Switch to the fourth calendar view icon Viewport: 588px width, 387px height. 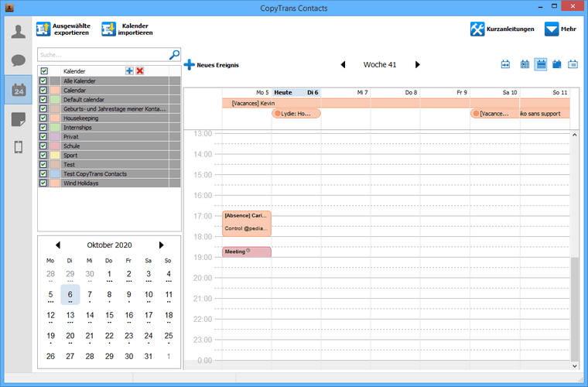[x=557, y=64]
